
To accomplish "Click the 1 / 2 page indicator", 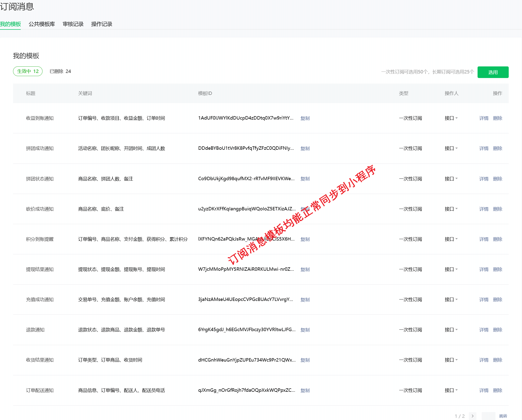I will click(459, 416).
